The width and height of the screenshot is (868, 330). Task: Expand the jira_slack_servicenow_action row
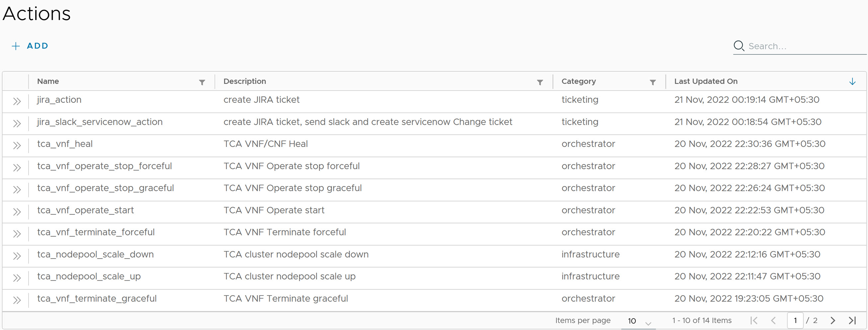coord(17,124)
